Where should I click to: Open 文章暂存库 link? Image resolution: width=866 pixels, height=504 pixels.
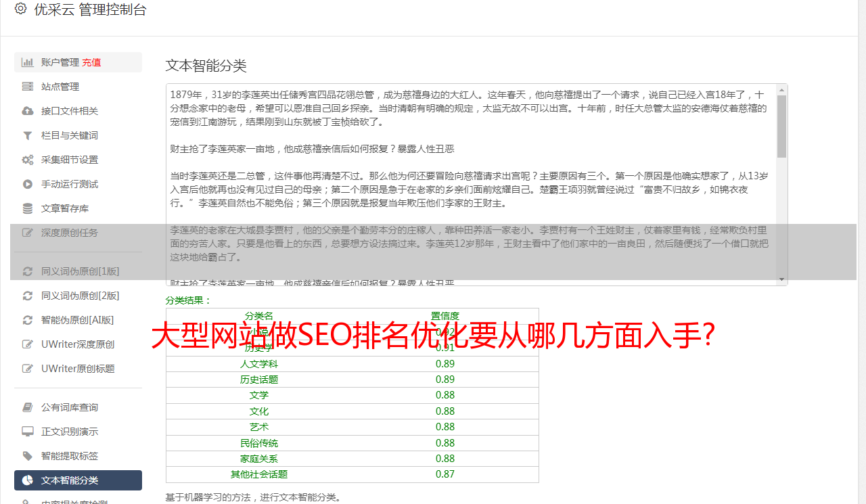65,208
